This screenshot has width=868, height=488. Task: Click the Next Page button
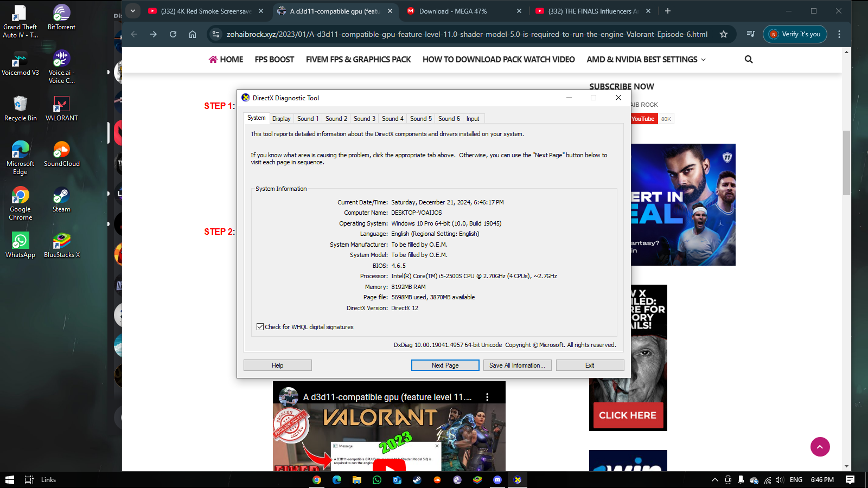[x=445, y=365]
